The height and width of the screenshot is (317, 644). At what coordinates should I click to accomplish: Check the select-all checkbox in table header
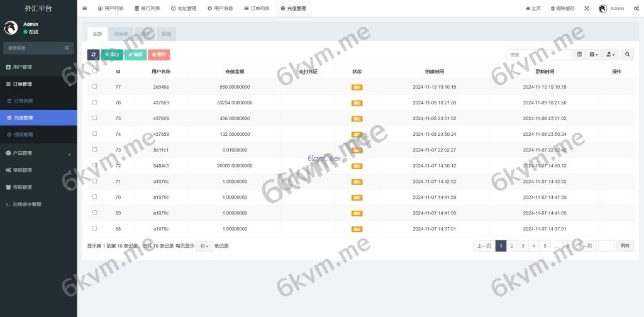pyautogui.click(x=95, y=71)
